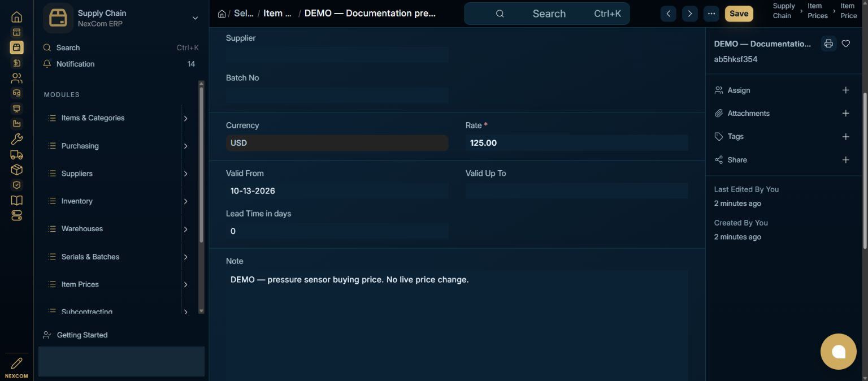868x381 pixels.
Task: Go to the next document arrow
Action: [x=689, y=14]
